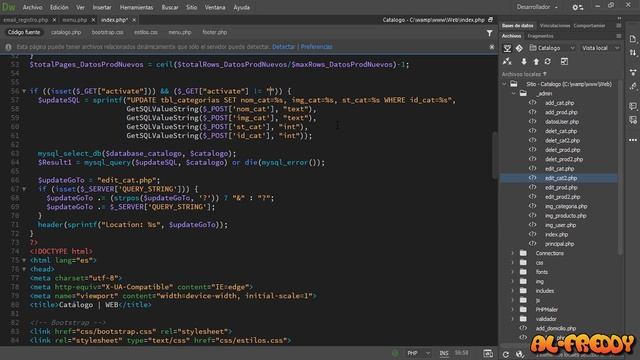Open the Vista local view dropdown

[x=600, y=48]
